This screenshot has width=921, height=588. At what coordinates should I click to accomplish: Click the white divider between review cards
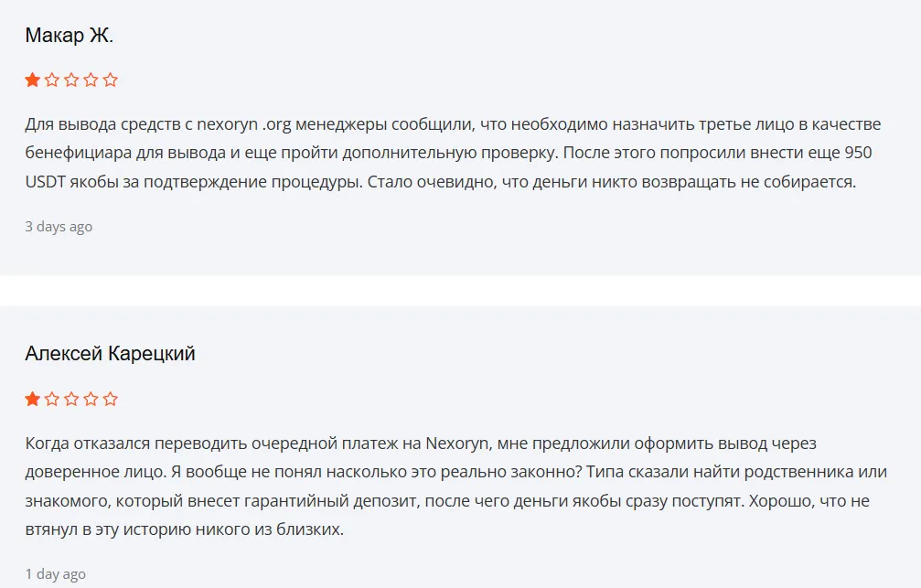pyautogui.click(x=461, y=291)
